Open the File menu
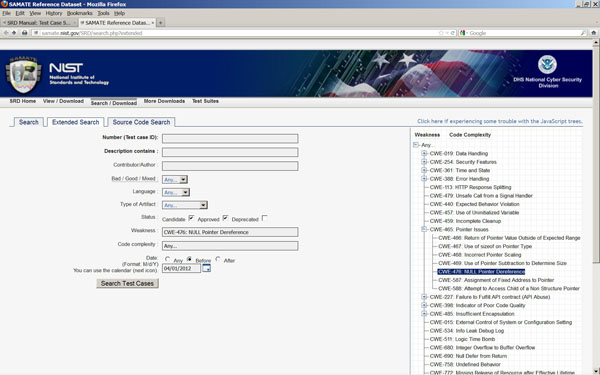 7,13
